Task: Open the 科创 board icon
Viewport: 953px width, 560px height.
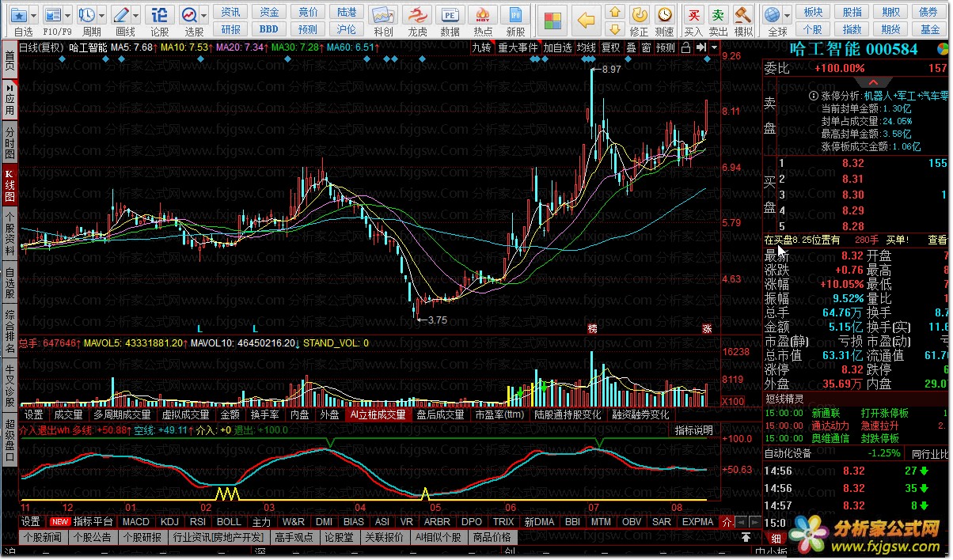Action: pos(384,16)
